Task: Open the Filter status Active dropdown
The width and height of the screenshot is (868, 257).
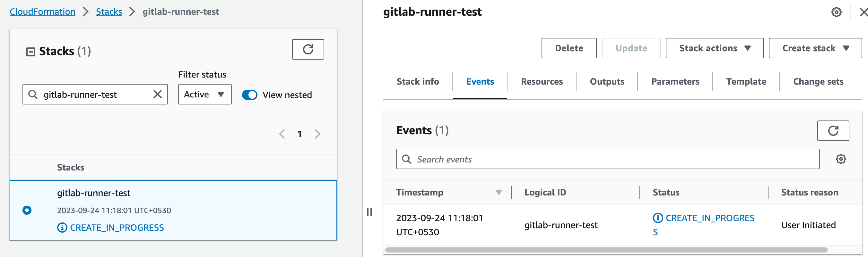Action: click(x=204, y=94)
